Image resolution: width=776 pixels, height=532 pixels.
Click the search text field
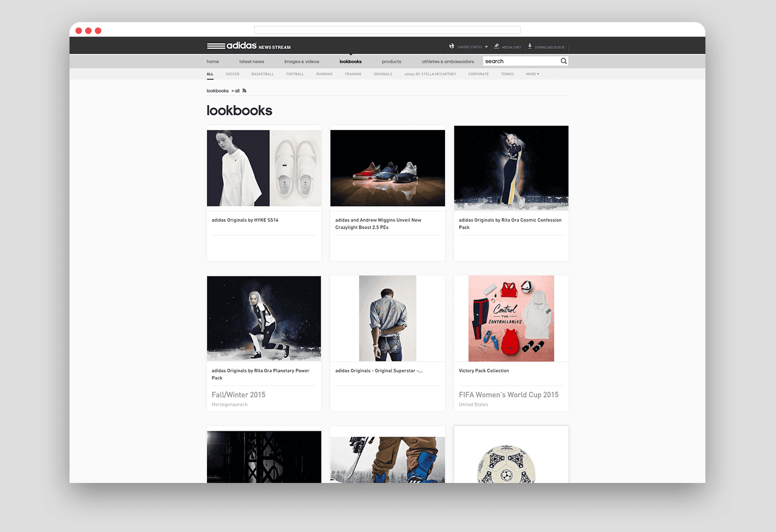pyautogui.click(x=521, y=61)
